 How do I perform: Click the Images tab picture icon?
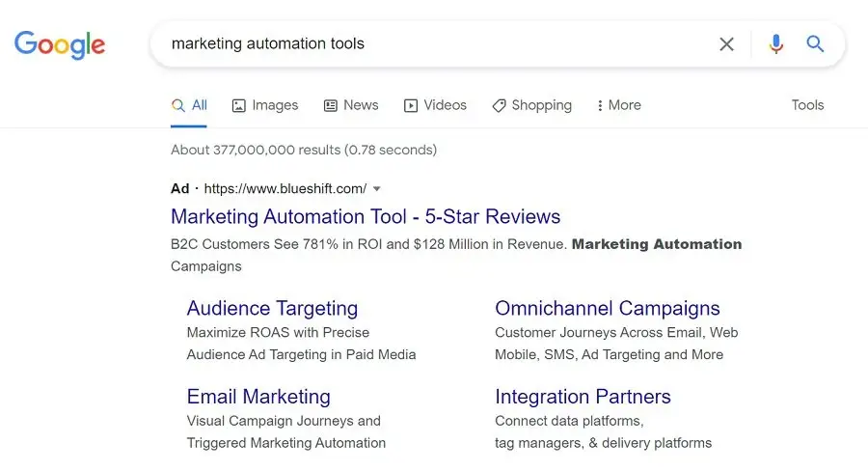pos(238,106)
